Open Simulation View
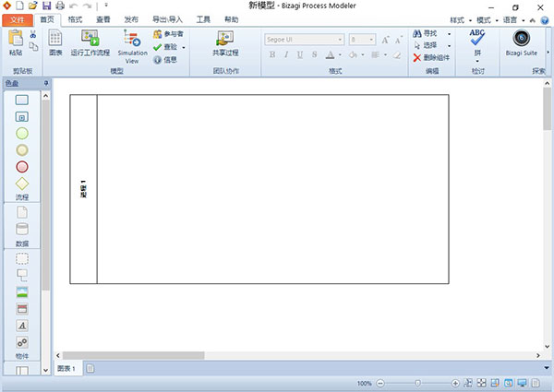This screenshot has height=392, width=554. (132, 39)
